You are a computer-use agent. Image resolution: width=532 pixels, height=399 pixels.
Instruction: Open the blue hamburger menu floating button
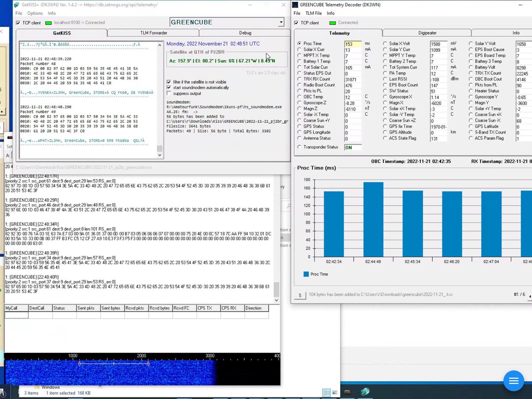coord(513,381)
